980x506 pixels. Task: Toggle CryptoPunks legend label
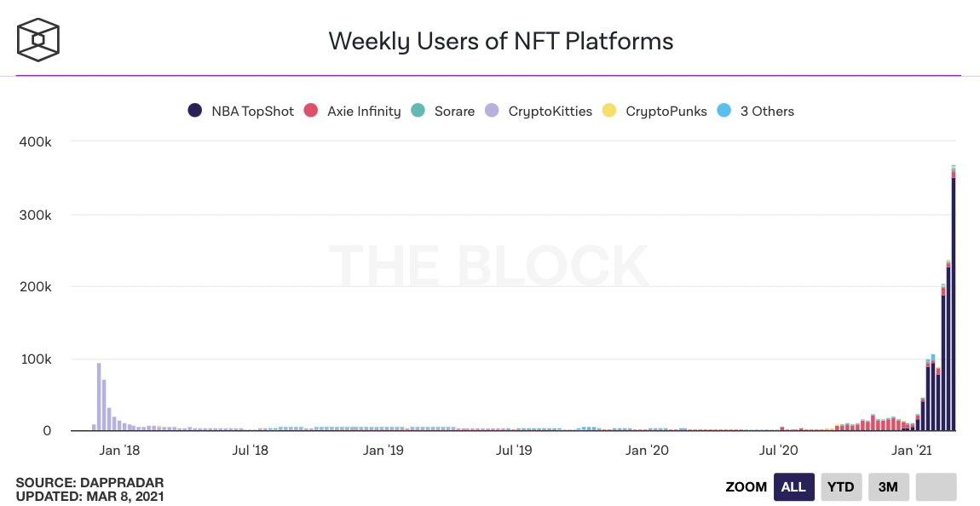(x=666, y=111)
